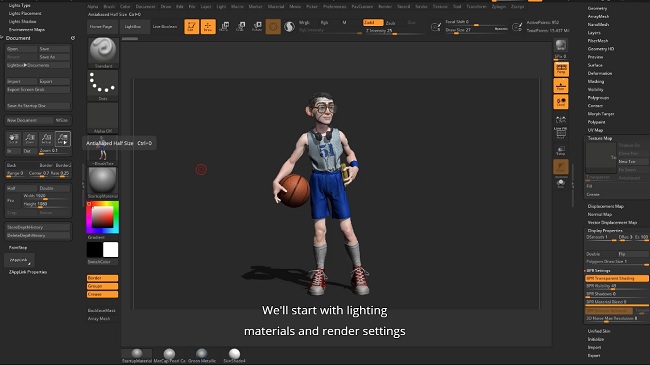The height and width of the screenshot is (365, 650).
Task: Click the Transp icon on right shelf
Action: coord(561,151)
